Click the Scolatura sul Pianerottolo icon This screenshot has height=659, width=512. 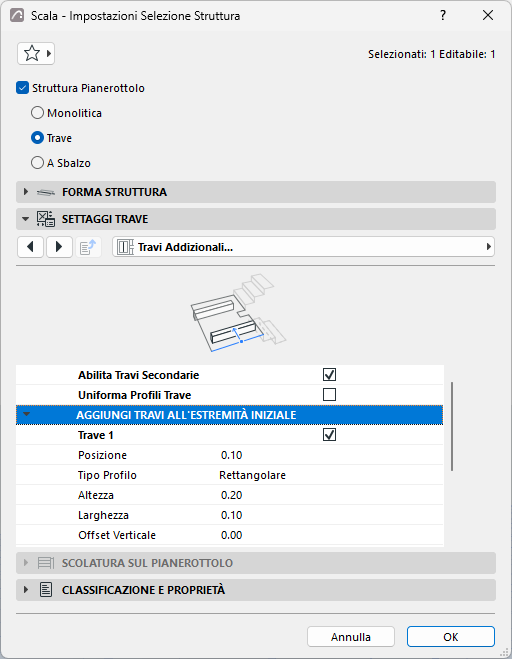coord(46,563)
